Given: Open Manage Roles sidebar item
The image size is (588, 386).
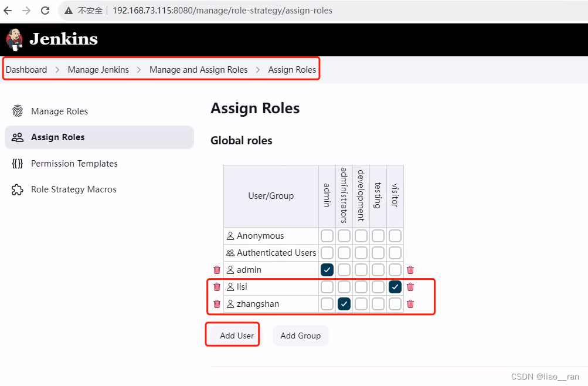Looking at the screenshot, I should click(x=99, y=111).
